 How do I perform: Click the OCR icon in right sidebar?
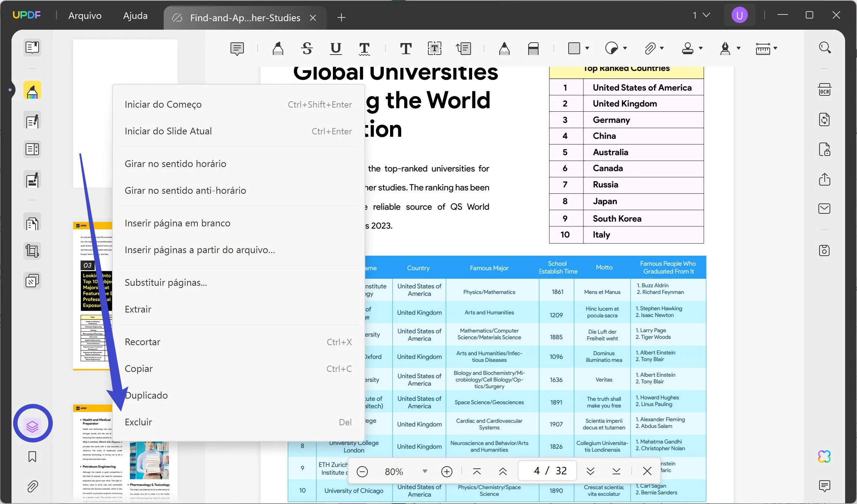click(824, 90)
